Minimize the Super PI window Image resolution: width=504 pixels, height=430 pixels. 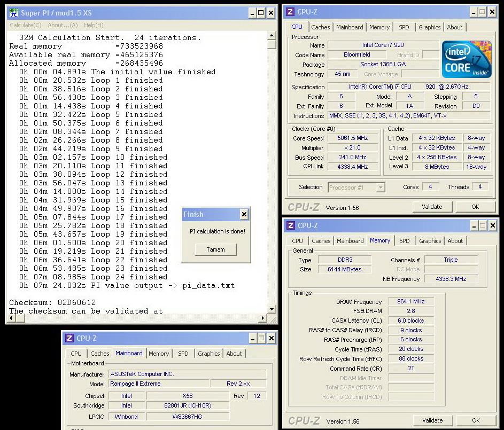252,13
